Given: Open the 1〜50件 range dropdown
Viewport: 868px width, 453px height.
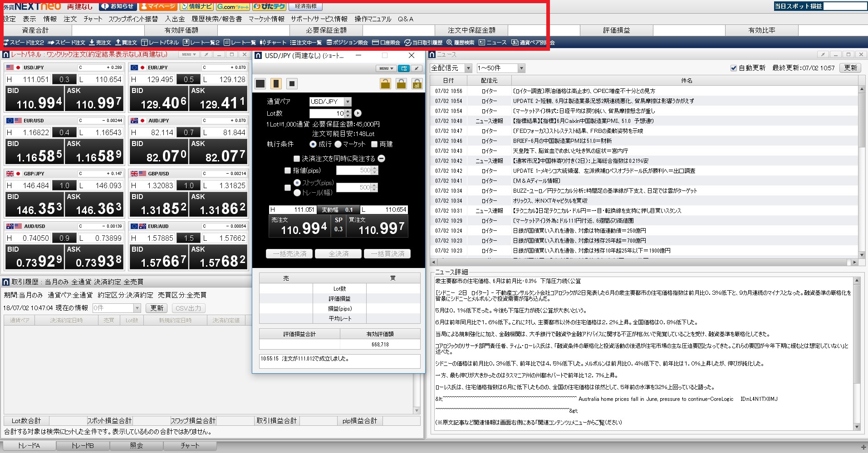Looking at the screenshot, I should (500, 68).
